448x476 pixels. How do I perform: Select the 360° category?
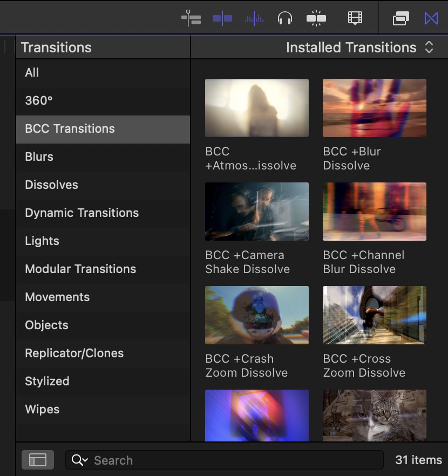103,101
